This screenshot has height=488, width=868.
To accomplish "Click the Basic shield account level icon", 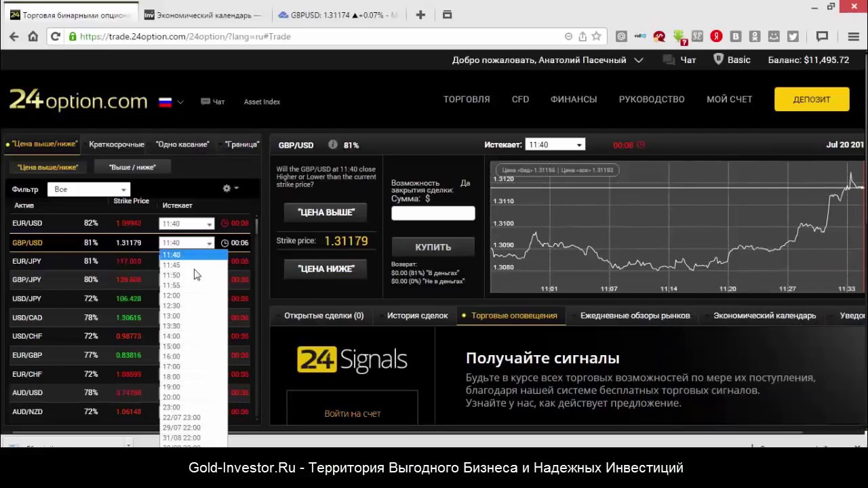I will tap(719, 60).
